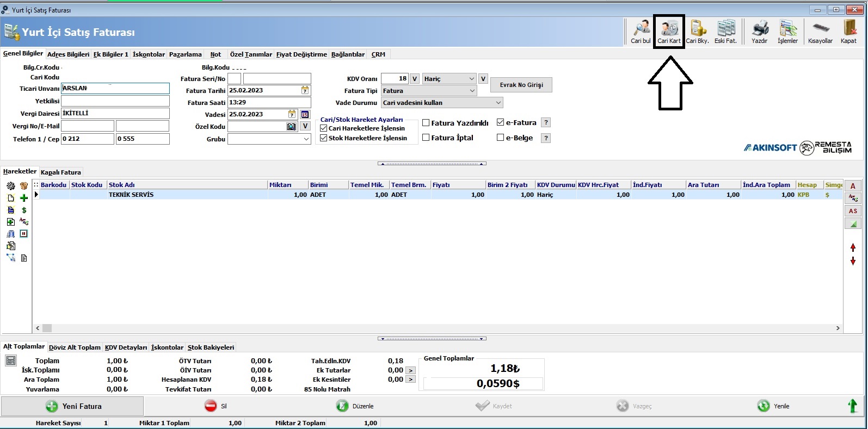Image resolution: width=868 pixels, height=429 pixels.
Task: Click the grid scrollbar left arrow
Action: tap(38, 328)
